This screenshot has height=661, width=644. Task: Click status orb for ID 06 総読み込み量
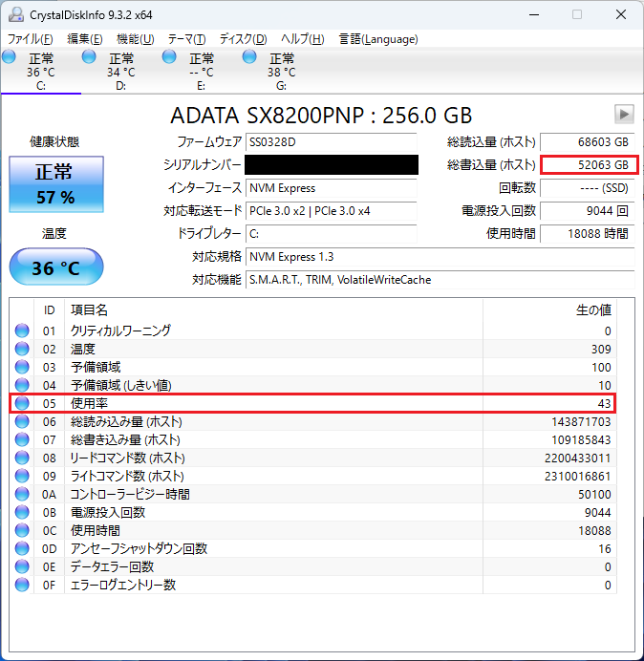tap(22, 421)
